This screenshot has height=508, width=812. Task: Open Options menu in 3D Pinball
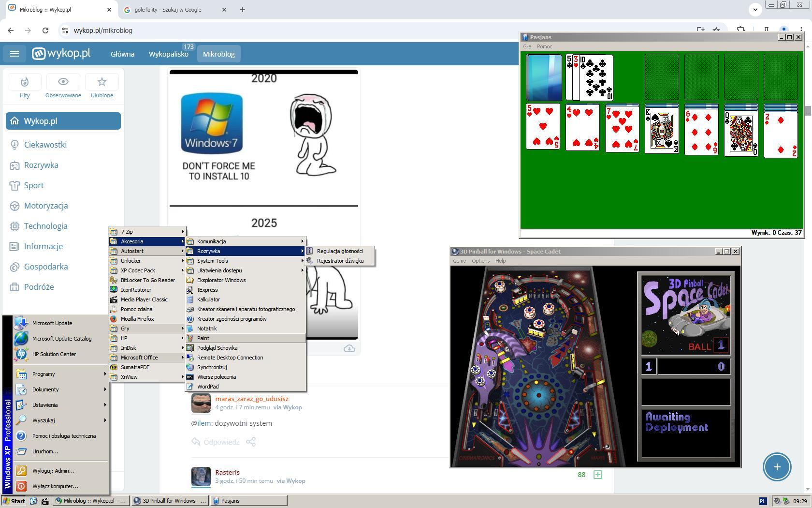tap(481, 261)
